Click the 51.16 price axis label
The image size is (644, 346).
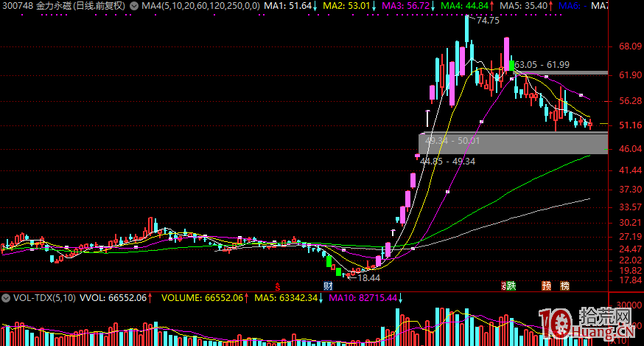click(x=631, y=125)
